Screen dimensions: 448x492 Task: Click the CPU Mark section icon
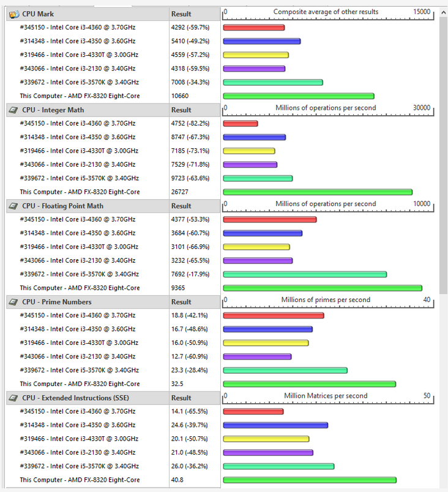coord(14,14)
